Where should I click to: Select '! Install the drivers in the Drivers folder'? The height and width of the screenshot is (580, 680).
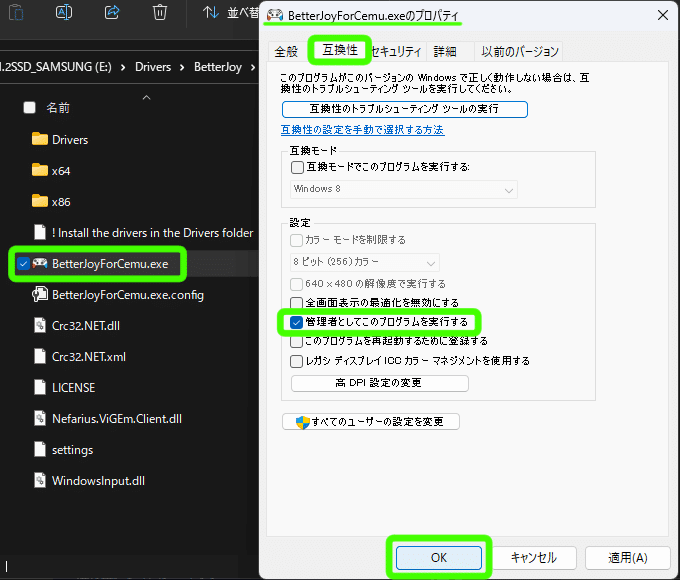point(152,233)
